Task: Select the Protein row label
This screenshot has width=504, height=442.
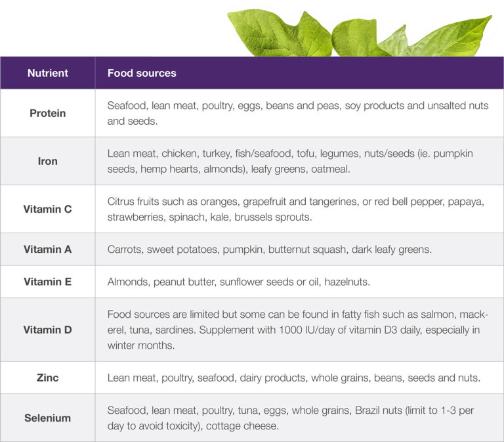Action: 47,113
